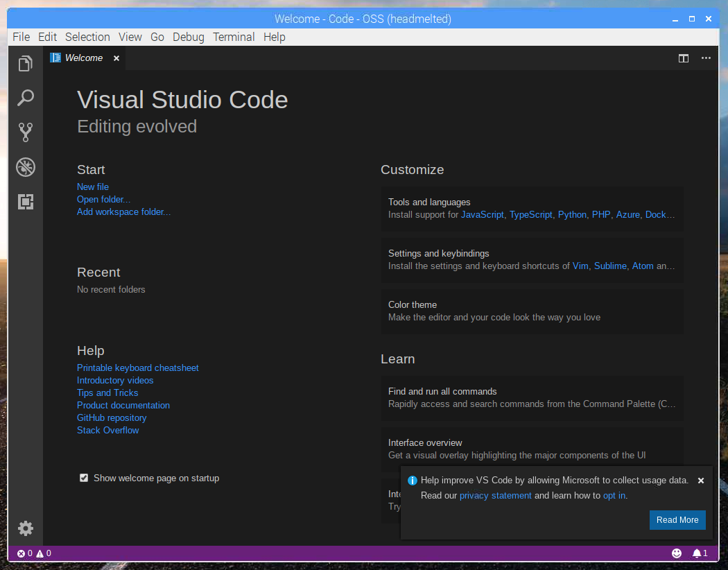Open the Manage gear icon
The height and width of the screenshot is (570, 728).
[26, 528]
